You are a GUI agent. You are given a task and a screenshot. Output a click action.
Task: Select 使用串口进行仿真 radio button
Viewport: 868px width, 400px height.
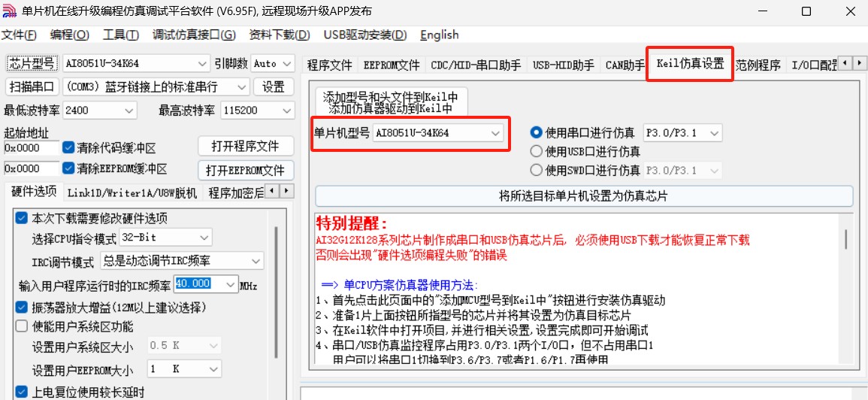click(x=535, y=133)
